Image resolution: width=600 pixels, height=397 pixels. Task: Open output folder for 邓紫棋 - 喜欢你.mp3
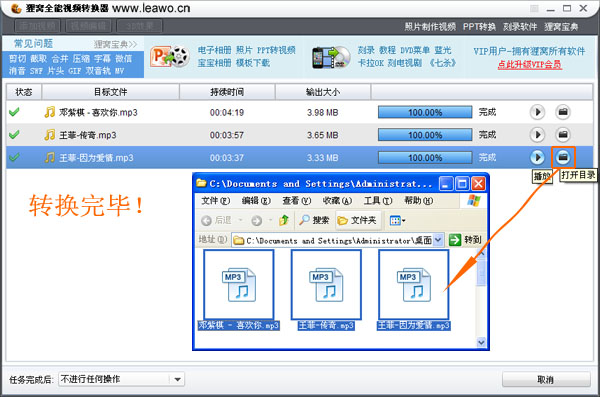point(562,112)
